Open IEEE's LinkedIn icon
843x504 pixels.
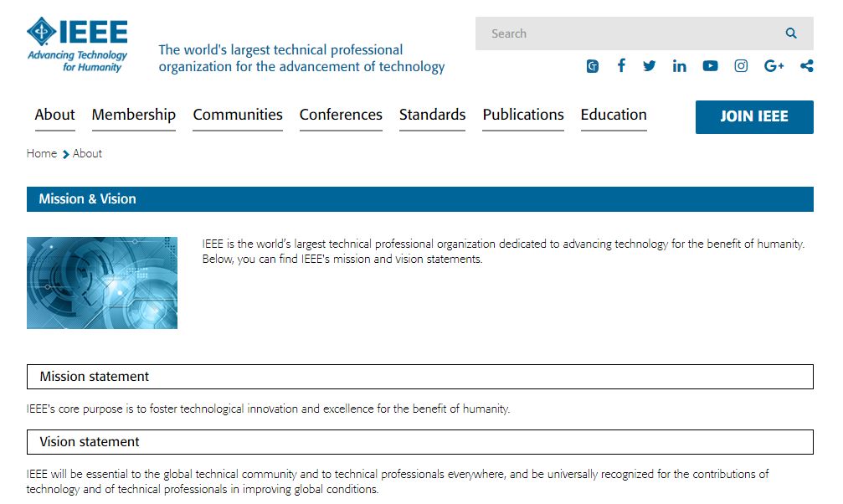coord(679,65)
